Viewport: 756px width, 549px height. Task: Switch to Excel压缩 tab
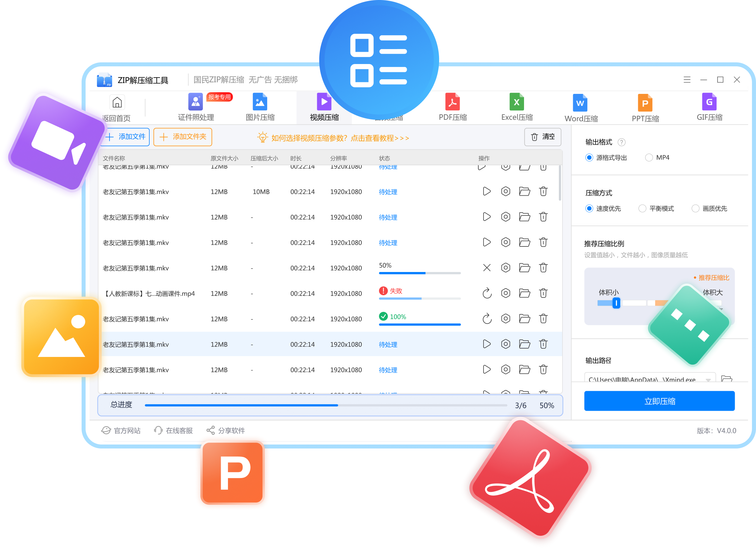point(517,107)
